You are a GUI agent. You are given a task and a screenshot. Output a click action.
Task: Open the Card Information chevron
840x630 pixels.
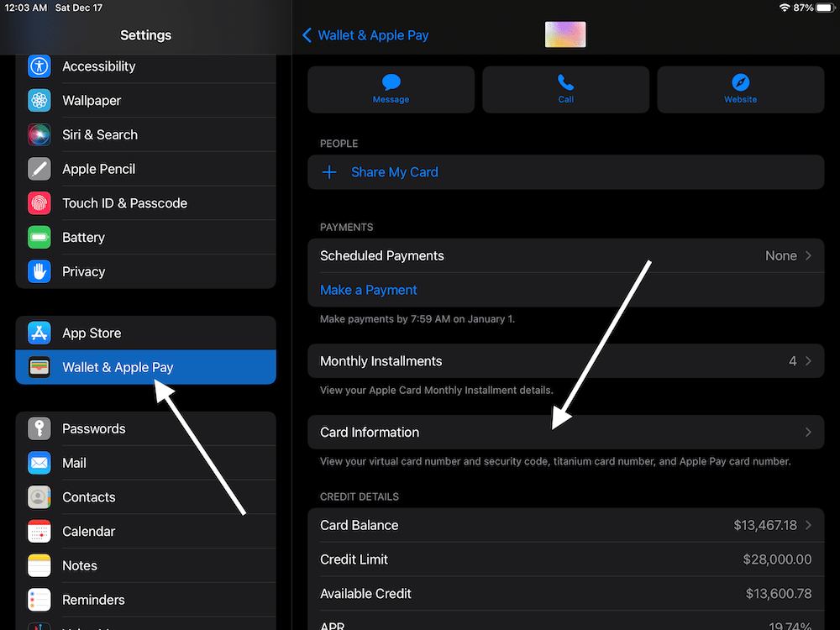pos(808,433)
